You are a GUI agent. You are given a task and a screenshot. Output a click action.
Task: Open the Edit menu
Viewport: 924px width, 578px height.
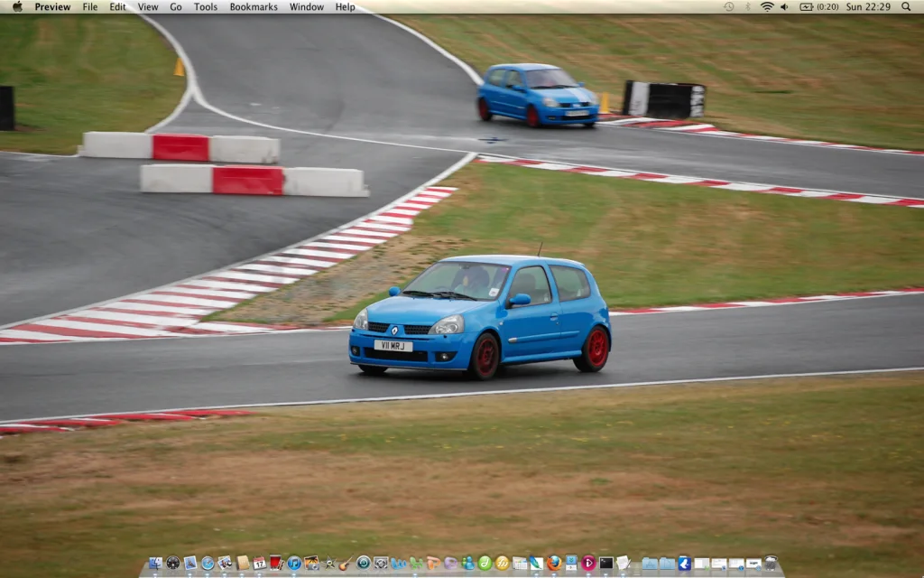117,7
